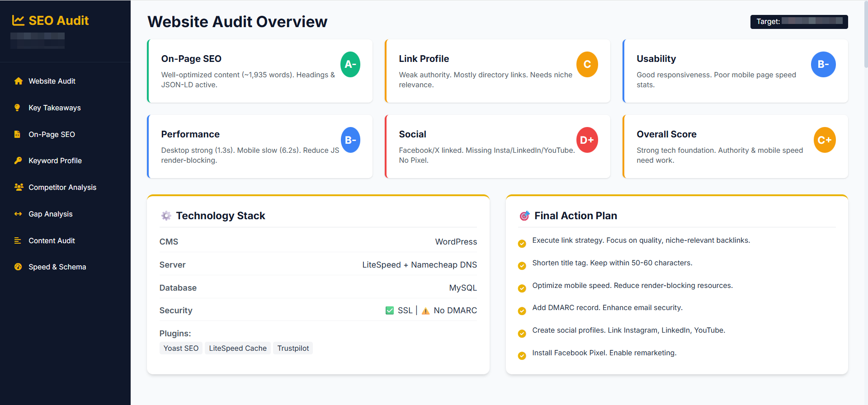Click the check icon for Add DMARC record
This screenshot has height=405, width=868.
(x=522, y=311)
